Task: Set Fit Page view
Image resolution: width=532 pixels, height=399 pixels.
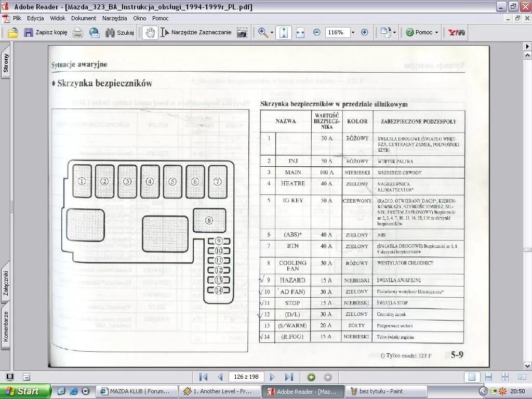Action: (x=284, y=33)
